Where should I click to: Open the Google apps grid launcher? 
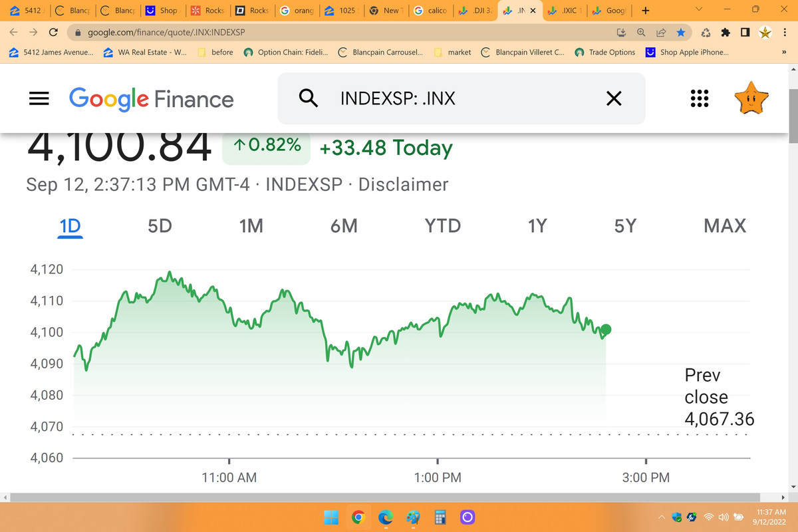(699, 98)
